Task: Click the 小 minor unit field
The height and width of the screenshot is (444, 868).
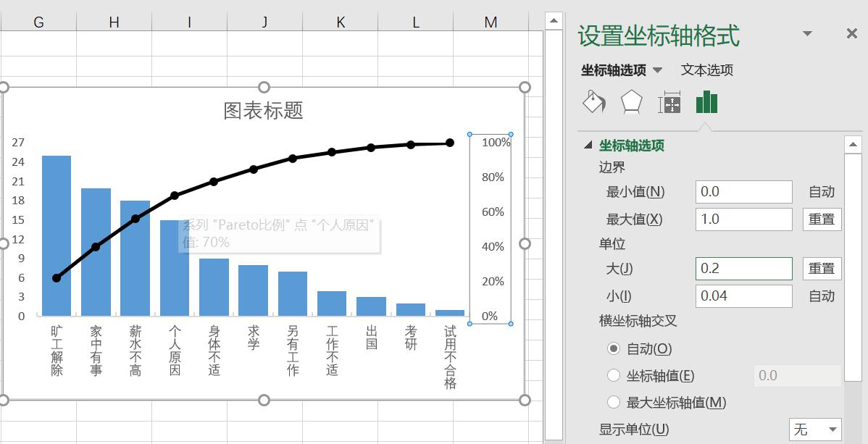Action: pos(743,296)
